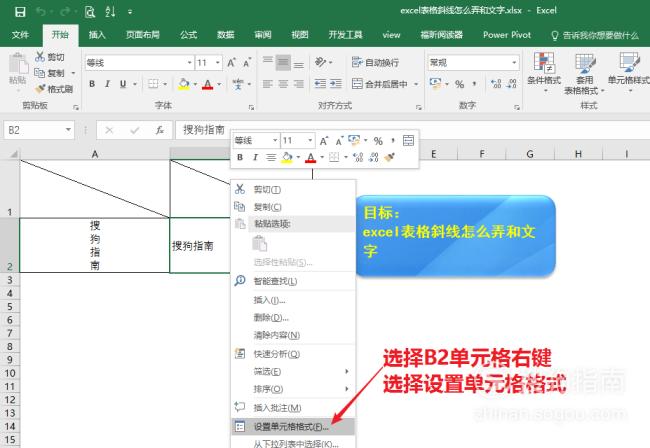Apply percent style in ribbon number group

pos(459,84)
